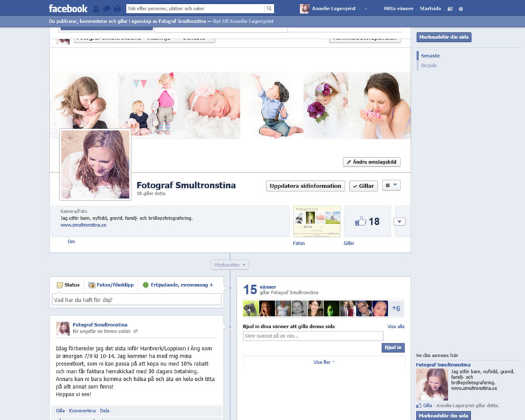Select the Foton/filmklipp tab
The width and height of the screenshot is (525, 420).
click(111, 285)
